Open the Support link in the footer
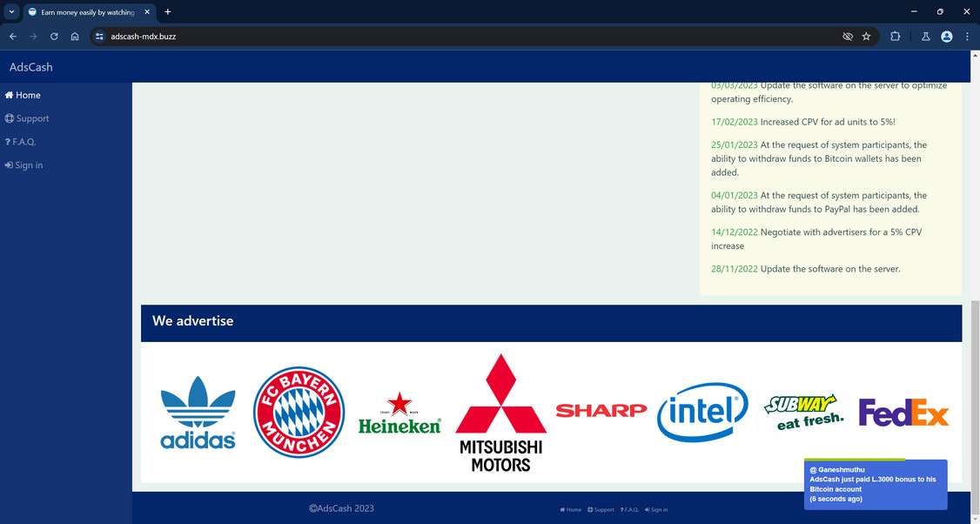 coord(601,509)
